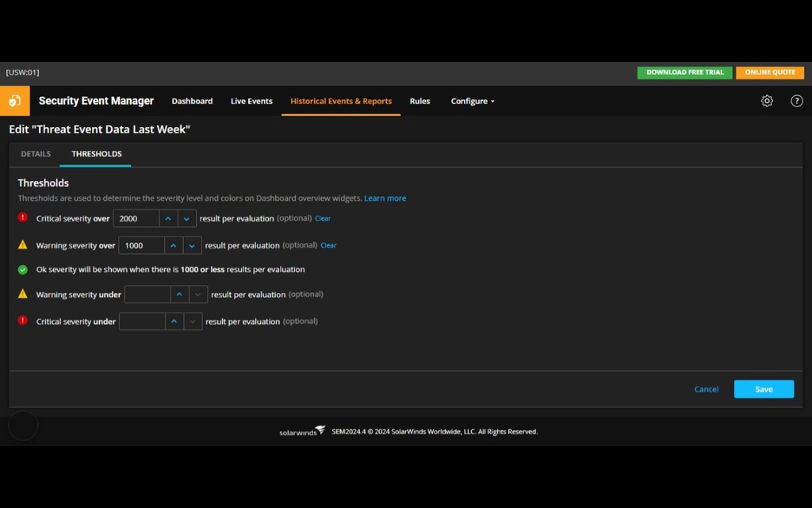Click the SolarWinds logo in the footer

coord(301,431)
